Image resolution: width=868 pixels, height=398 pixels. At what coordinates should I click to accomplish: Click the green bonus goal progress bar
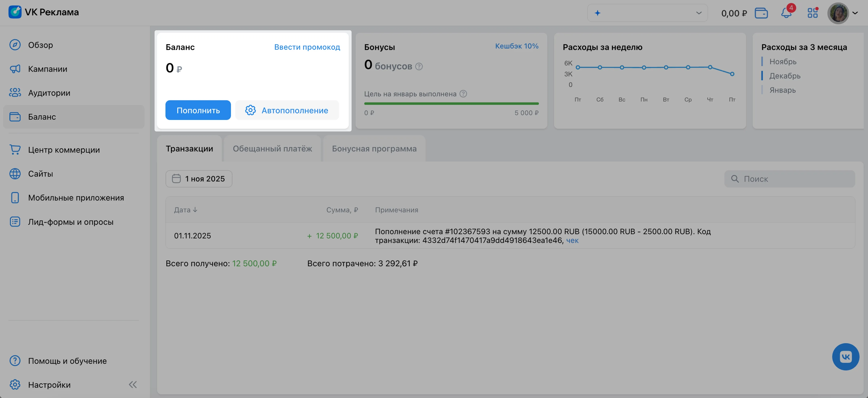(x=451, y=104)
